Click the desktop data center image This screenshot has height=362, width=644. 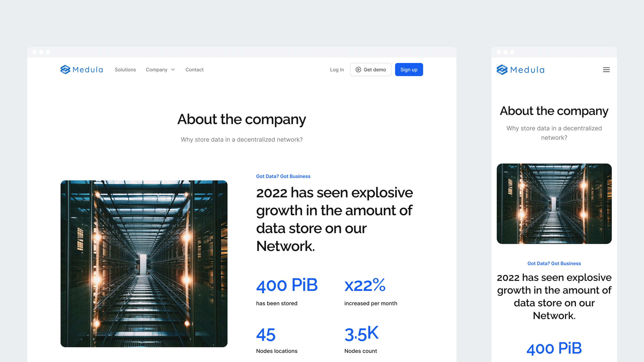(144, 264)
